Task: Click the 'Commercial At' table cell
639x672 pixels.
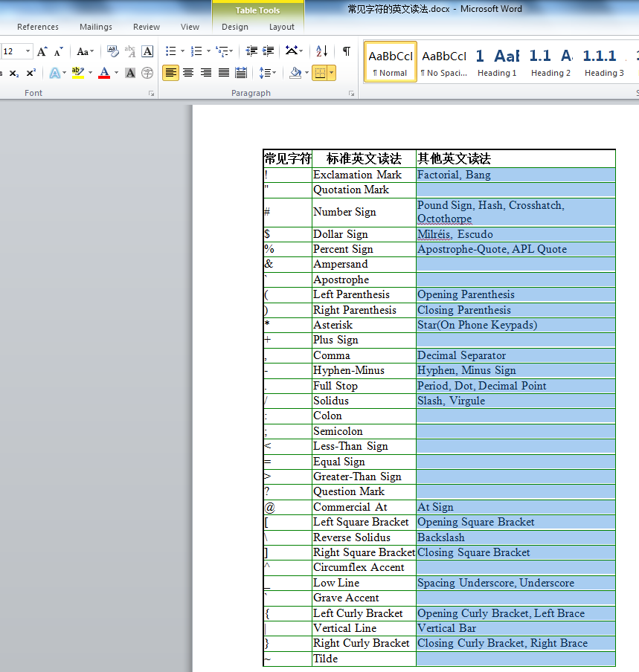Action: pyautogui.click(x=364, y=507)
